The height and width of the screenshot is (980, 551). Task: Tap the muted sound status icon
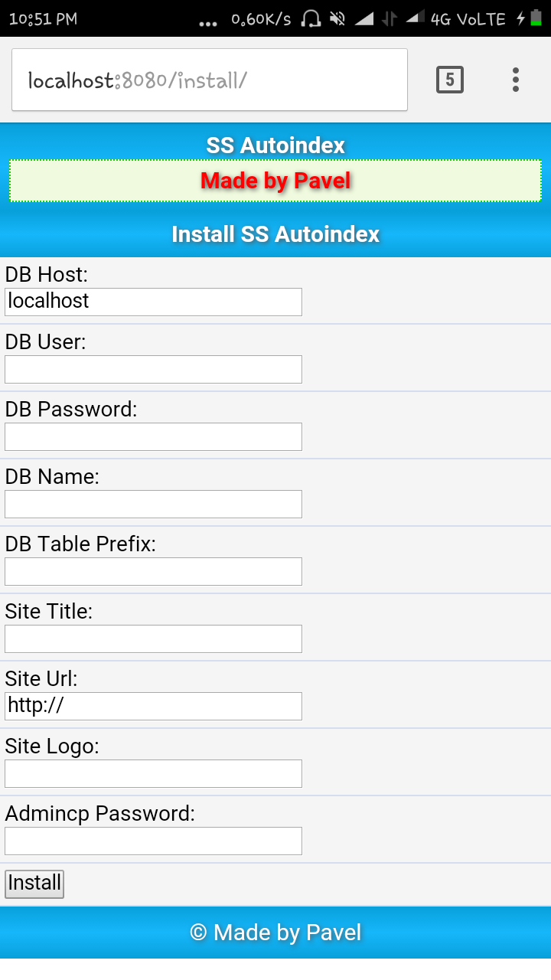(x=337, y=18)
